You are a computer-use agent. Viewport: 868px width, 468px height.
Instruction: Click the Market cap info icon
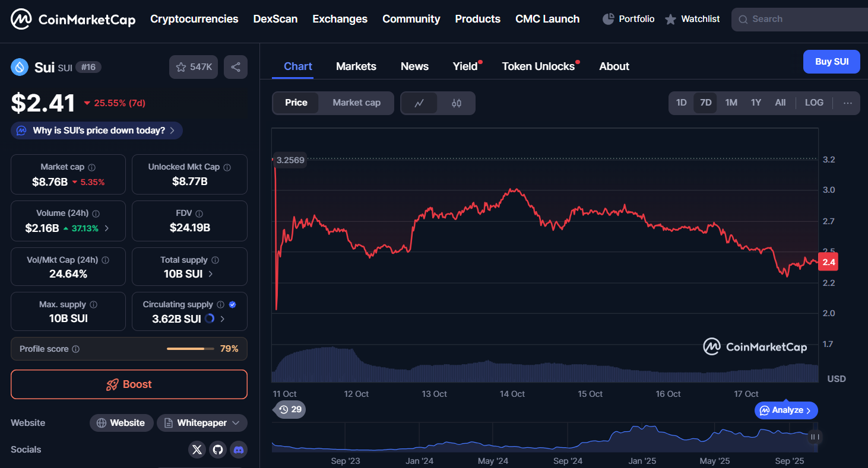coord(91,168)
